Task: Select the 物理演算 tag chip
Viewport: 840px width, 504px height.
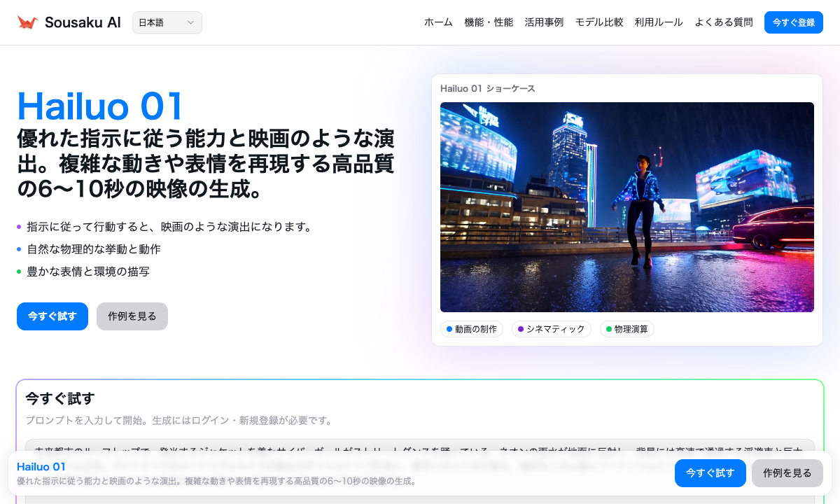Action: (x=626, y=329)
